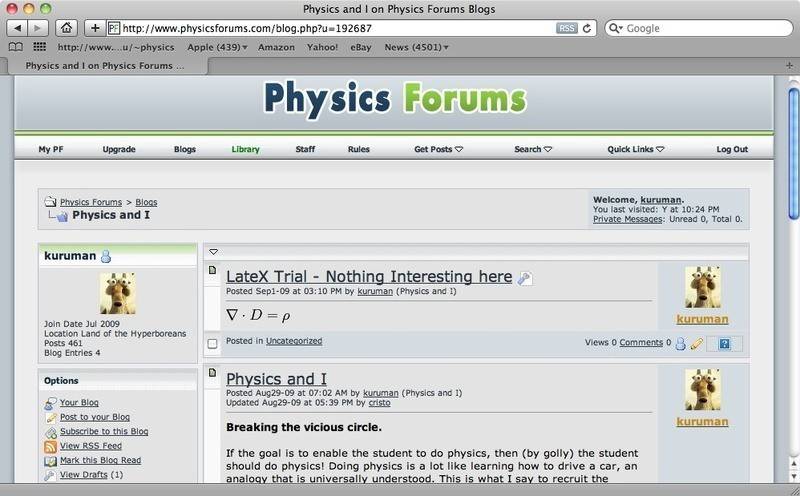Open the Comments link on LateX post
Image resolution: width=800 pixels, height=496 pixels.
(641, 342)
